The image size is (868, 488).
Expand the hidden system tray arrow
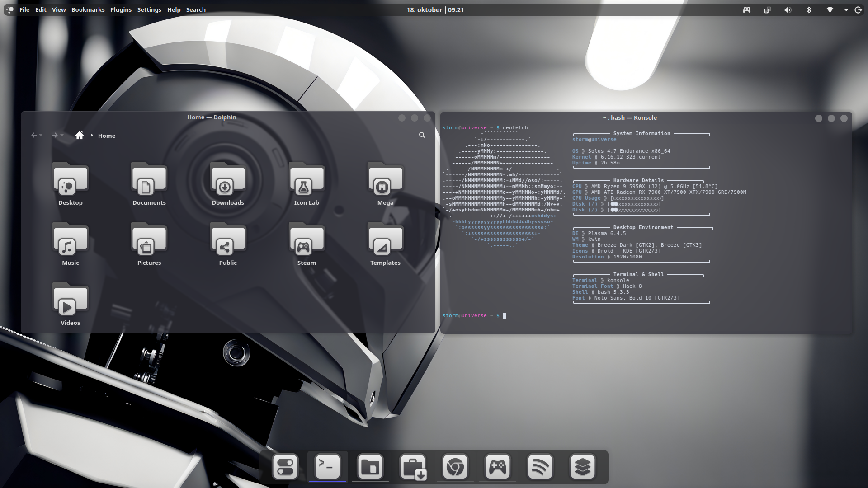tap(846, 10)
